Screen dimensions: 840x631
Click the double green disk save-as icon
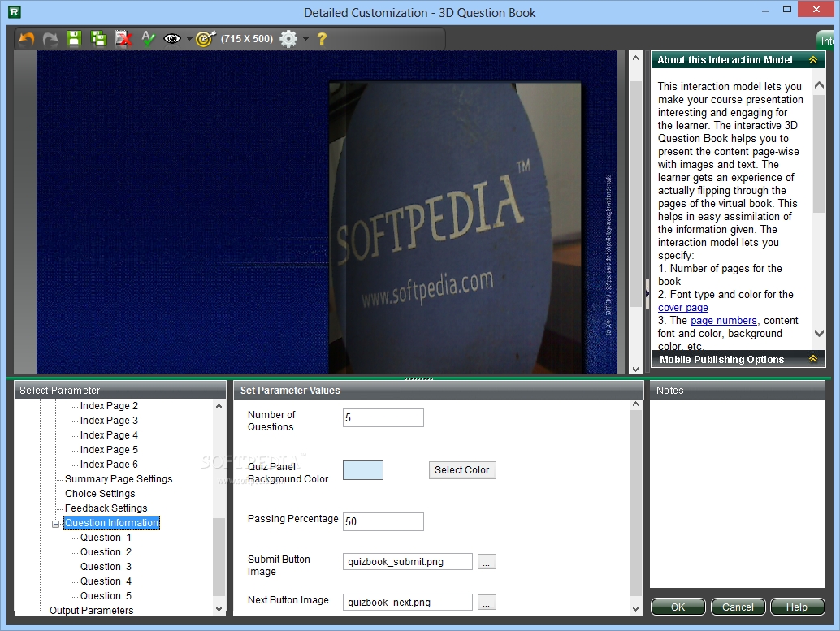pyautogui.click(x=98, y=38)
